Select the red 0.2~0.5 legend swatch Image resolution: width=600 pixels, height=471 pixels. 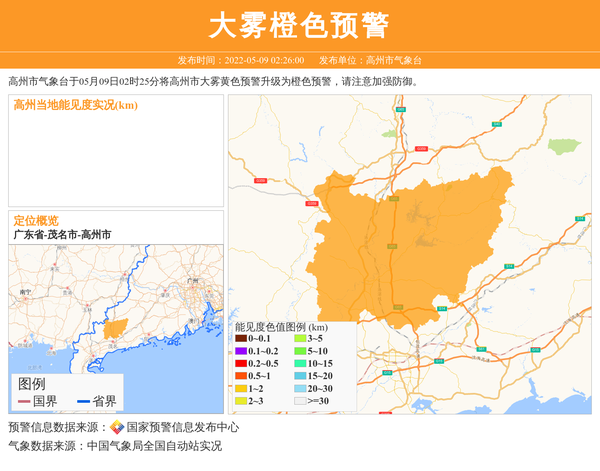[x=241, y=364]
